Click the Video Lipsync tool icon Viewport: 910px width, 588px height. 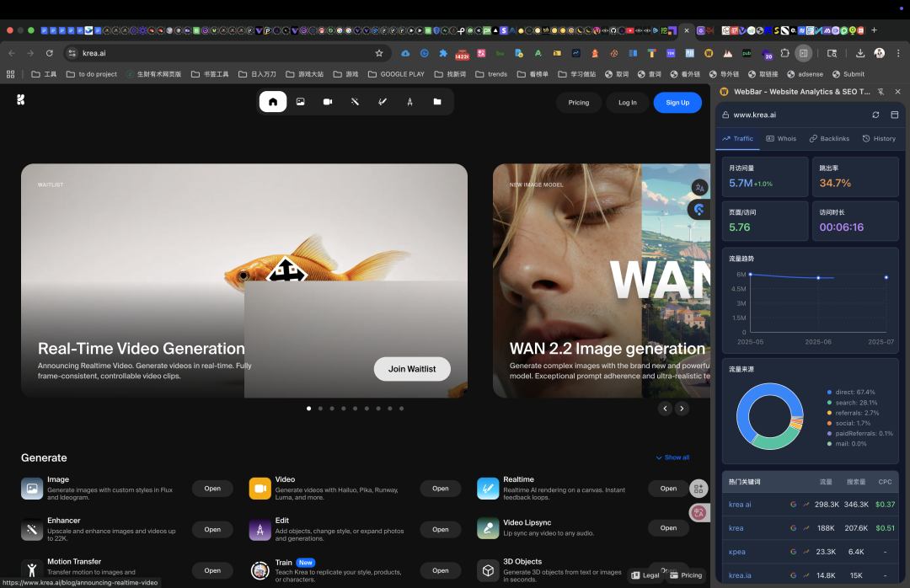point(488,527)
